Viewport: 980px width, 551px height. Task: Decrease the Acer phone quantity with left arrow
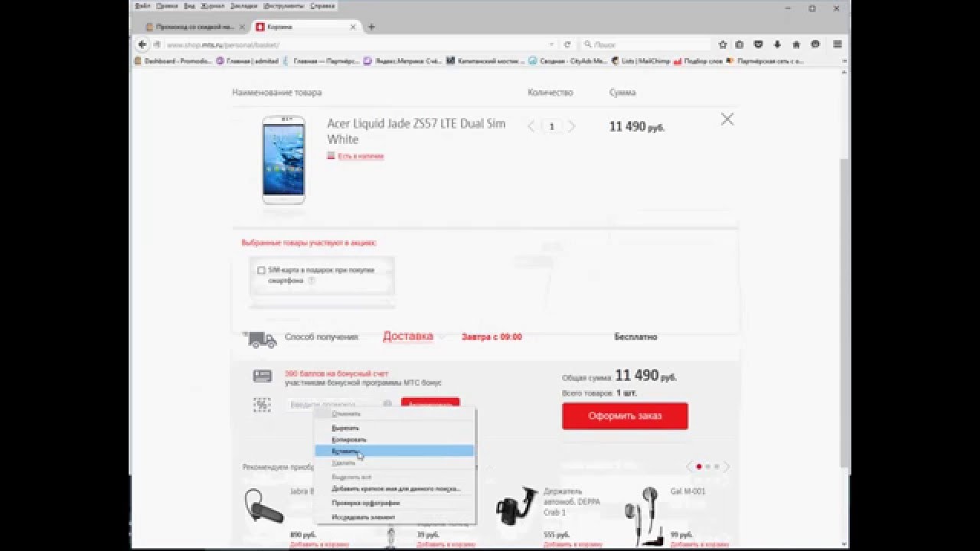click(x=531, y=126)
